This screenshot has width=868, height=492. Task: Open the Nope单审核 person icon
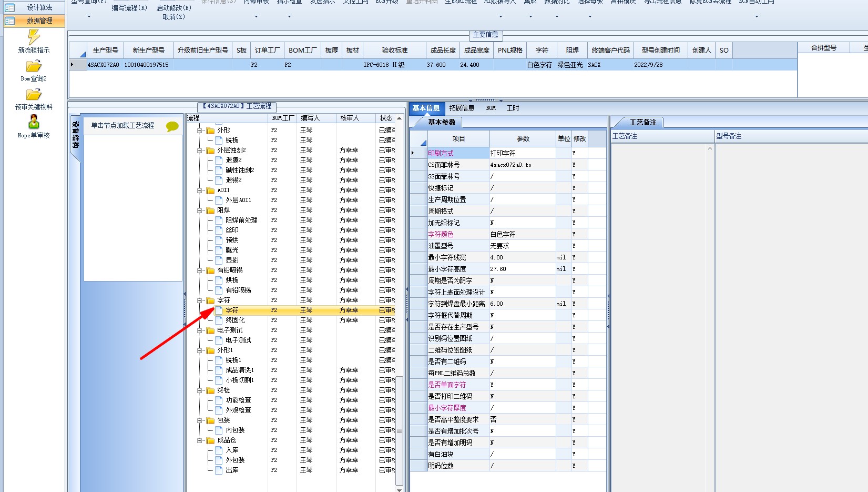(x=34, y=122)
